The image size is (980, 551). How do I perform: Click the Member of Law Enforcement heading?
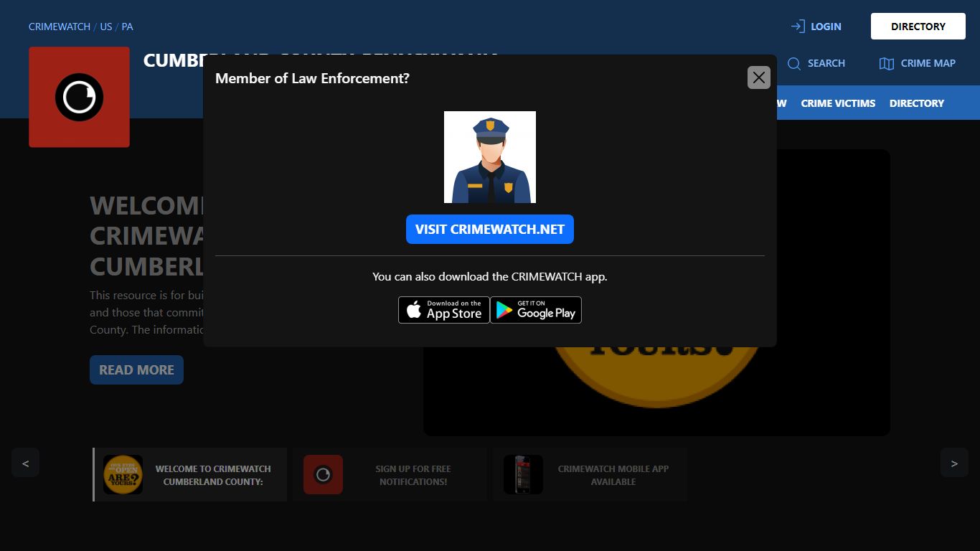point(312,78)
